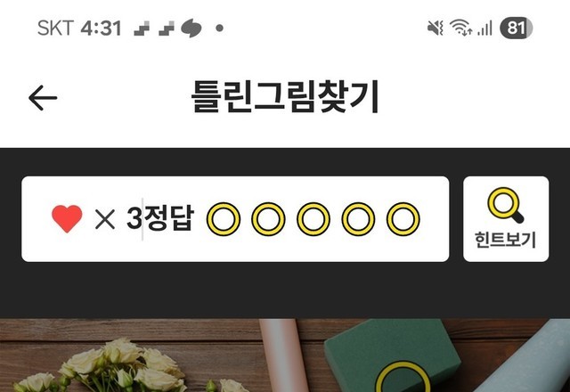
Task: Tap the Wi-Fi status icon
Action: tap(460, 28)
